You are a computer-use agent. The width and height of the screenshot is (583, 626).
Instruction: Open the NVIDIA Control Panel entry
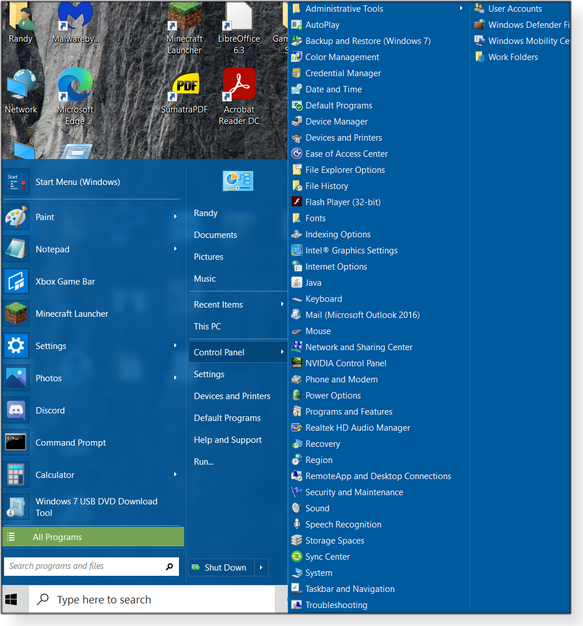click(x=346, y=363)
